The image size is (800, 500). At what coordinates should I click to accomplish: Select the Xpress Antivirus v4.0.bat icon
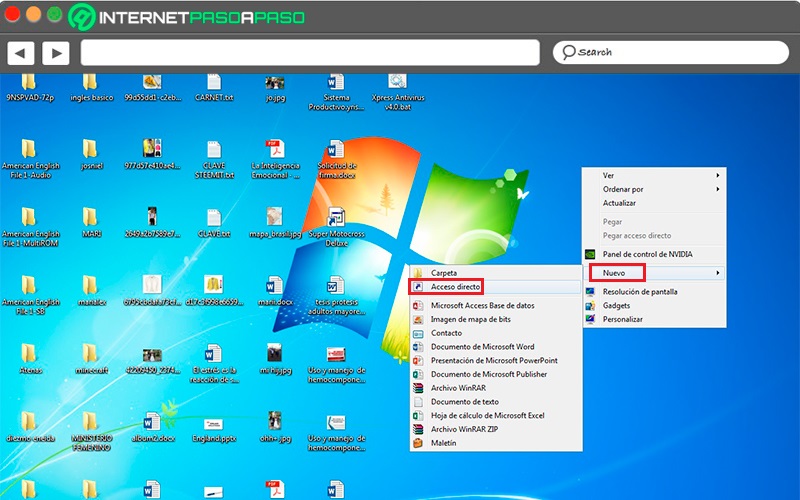tap(397, 82)
